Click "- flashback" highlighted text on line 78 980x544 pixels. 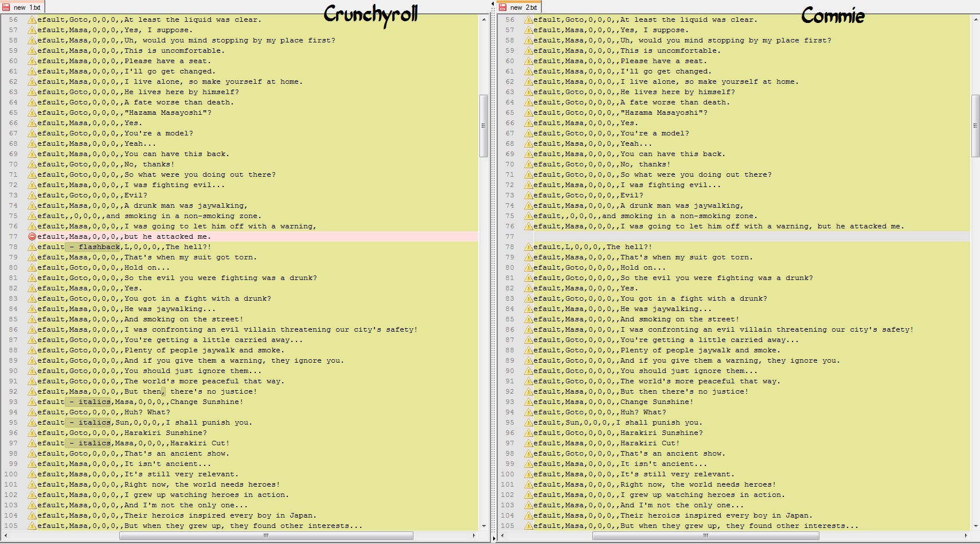click(x=92, y=247)
